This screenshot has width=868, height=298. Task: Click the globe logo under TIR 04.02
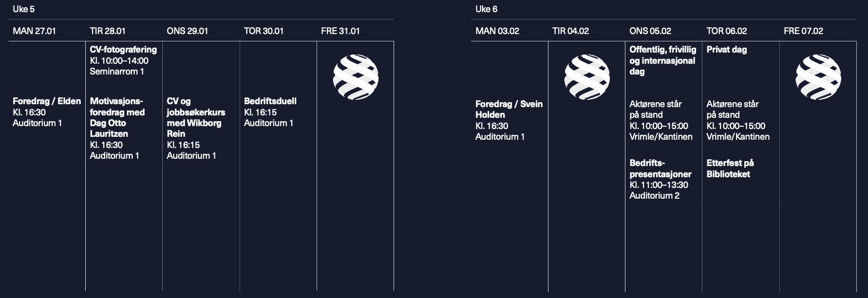click(x=587, y=77)
